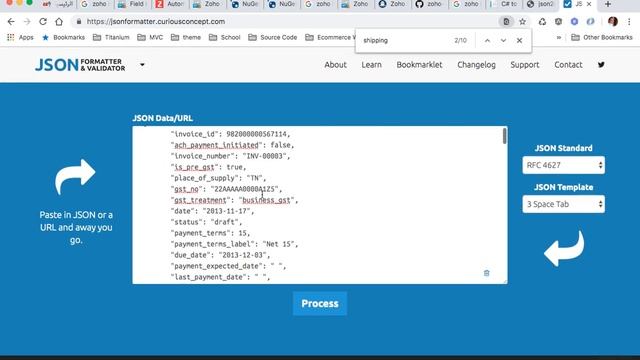The image size is (640, 360).
Task: Close the active JS tab
Action: (589, 4)
